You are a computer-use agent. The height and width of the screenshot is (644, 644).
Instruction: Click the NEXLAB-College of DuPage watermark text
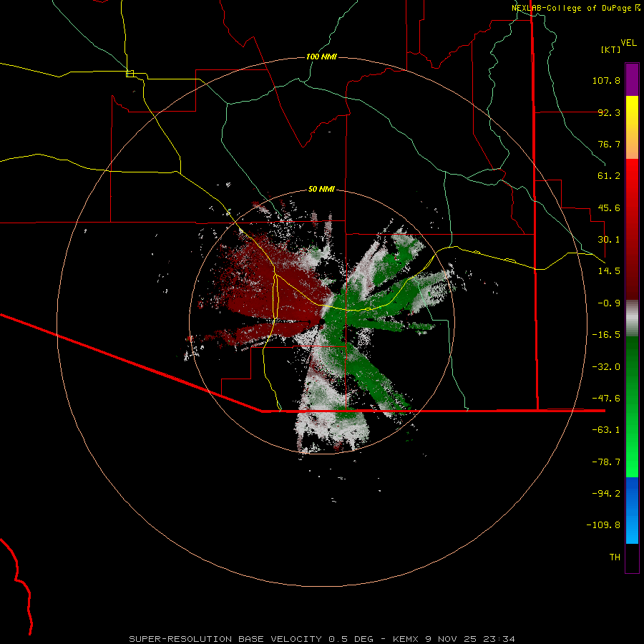[576, 8]
